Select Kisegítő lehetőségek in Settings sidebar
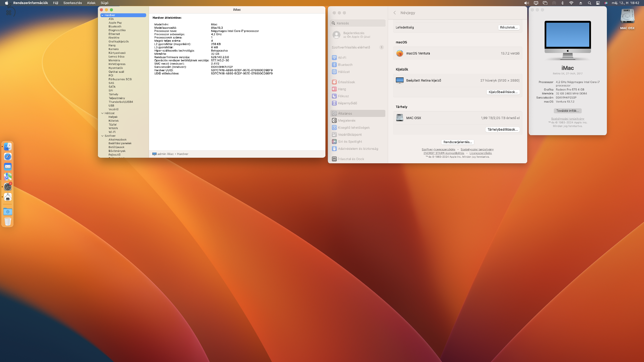Image resolution: width=644 pixels, height=362 pixels. (x=357, y=127)
